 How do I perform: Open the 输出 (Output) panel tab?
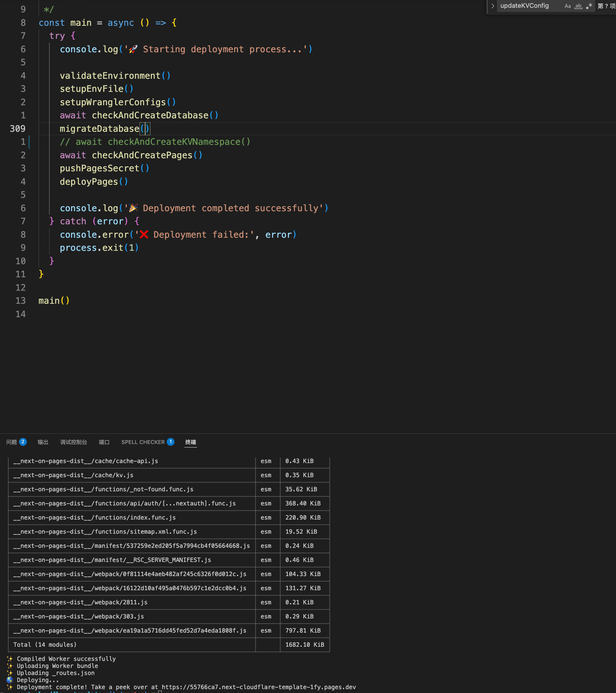43,442
